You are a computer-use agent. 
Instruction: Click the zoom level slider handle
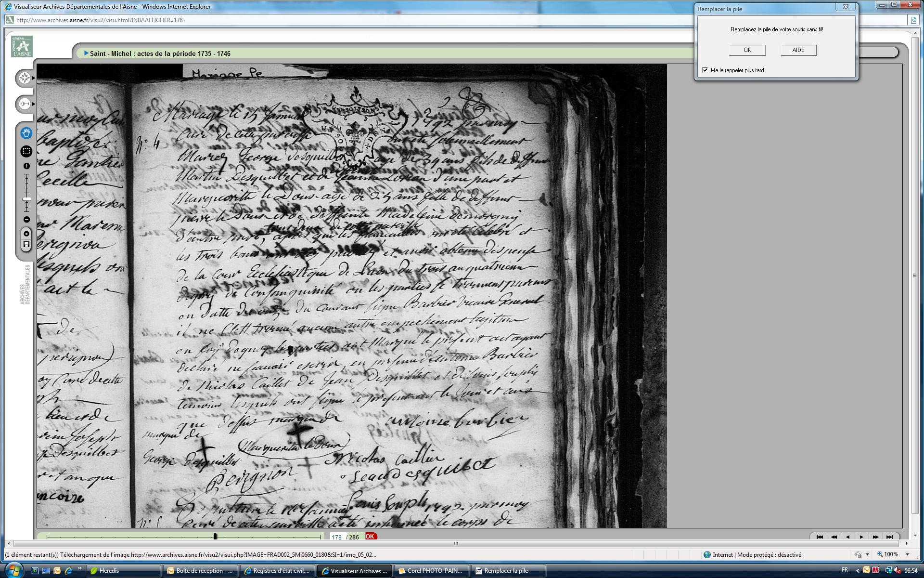point(26,199)
